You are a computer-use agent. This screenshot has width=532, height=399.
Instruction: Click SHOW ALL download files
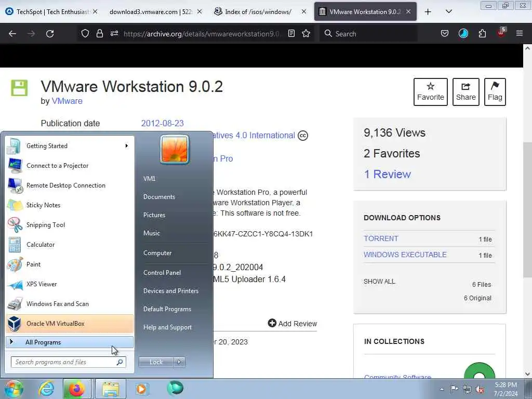pyautogui.click(x=379, y=281)
